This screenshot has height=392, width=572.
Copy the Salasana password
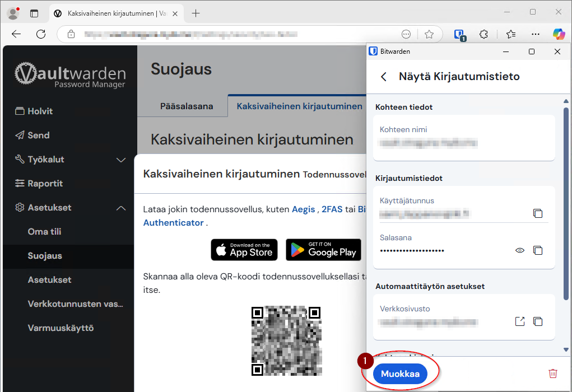tap(538, 250)
